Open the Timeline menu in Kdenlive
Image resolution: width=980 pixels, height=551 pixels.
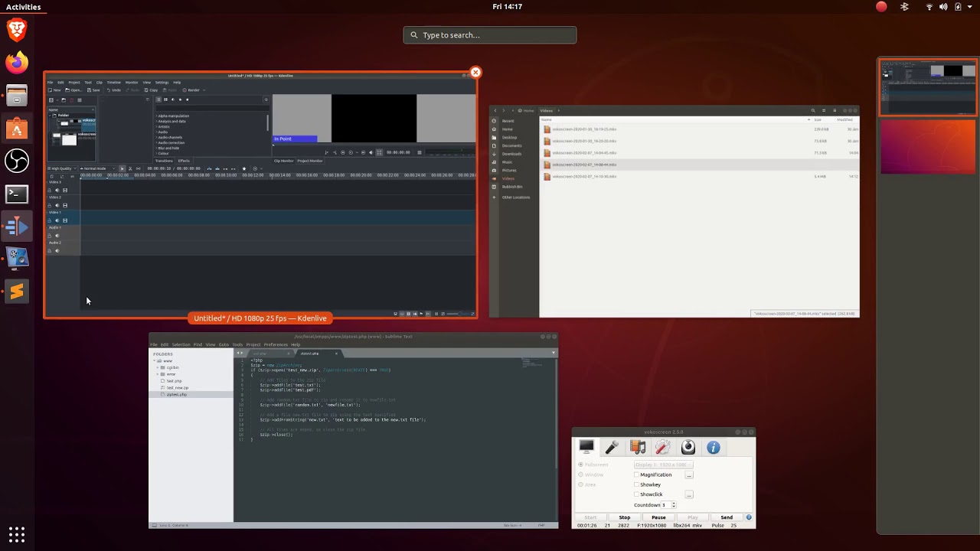coord(114,82)
